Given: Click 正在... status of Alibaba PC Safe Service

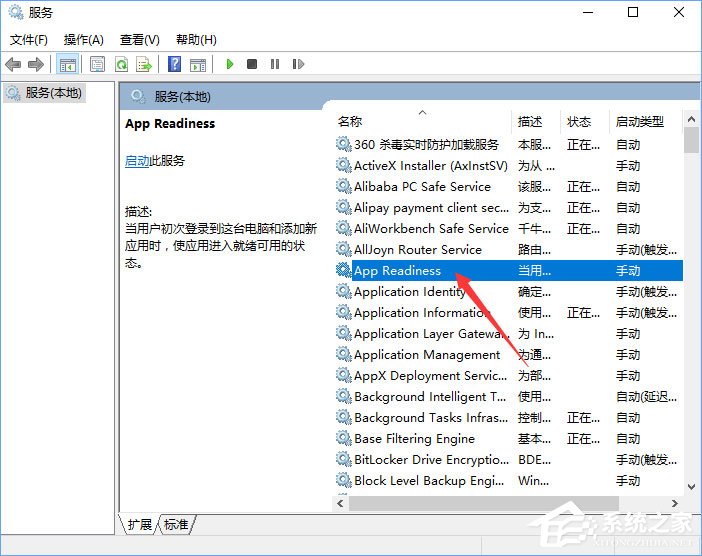Looking at the screenshot, I should coord(583,187).
